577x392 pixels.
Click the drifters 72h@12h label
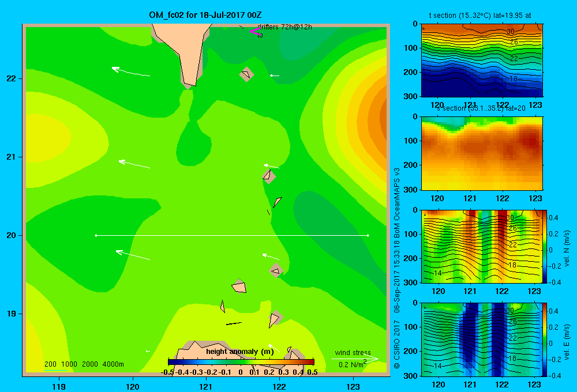pos(285,27)
